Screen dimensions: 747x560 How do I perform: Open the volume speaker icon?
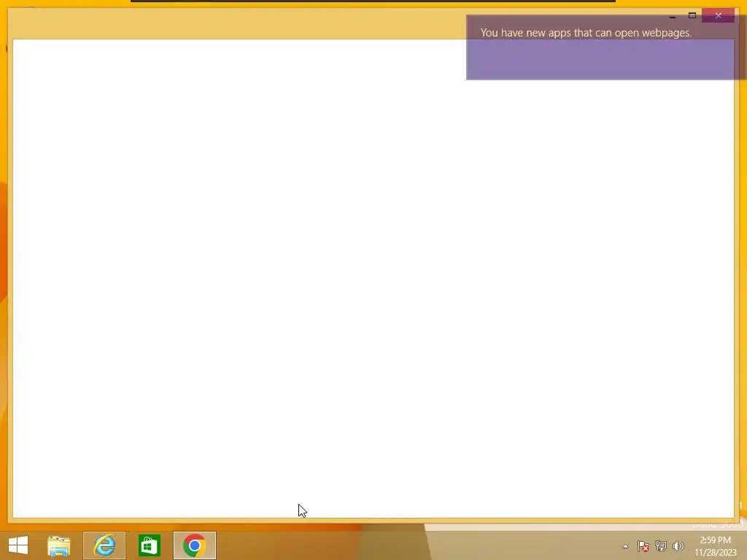[678, 546]
